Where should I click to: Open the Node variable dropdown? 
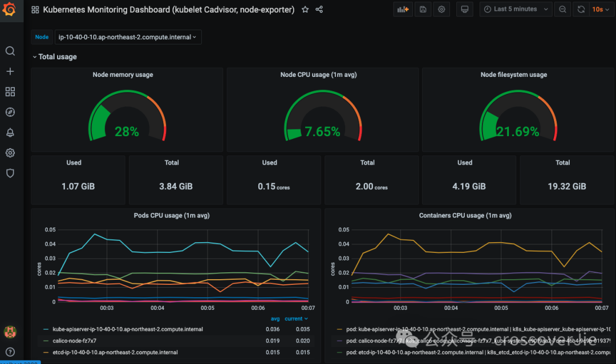click(127, 37)
